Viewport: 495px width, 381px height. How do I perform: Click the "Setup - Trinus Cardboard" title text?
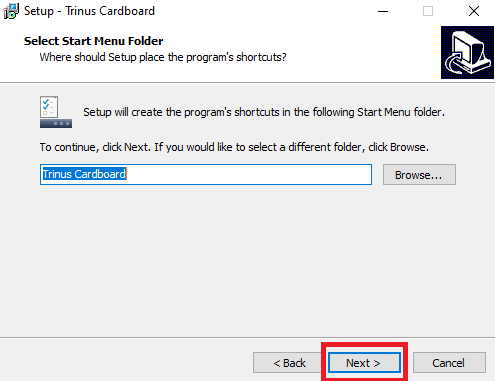89,11
